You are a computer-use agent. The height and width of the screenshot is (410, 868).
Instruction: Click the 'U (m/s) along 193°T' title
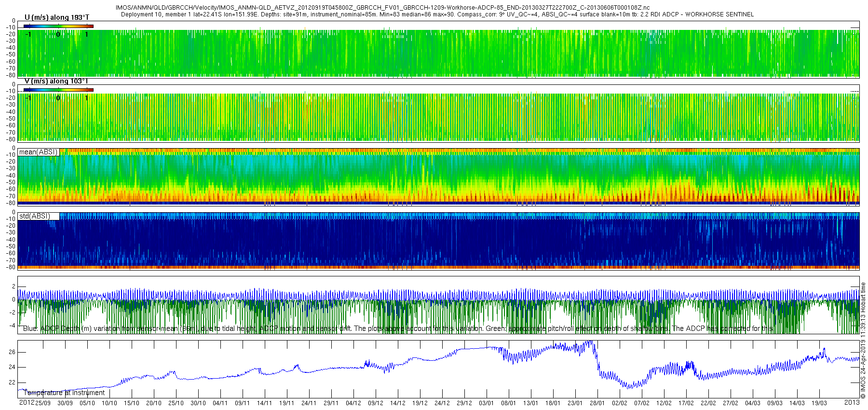pyautogui.click(x=56, y=17)
